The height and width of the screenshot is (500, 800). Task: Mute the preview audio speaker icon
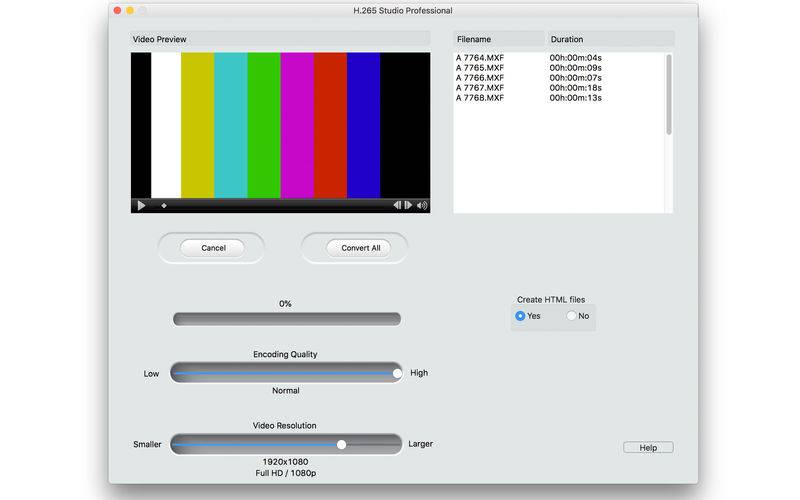[422, 205]
